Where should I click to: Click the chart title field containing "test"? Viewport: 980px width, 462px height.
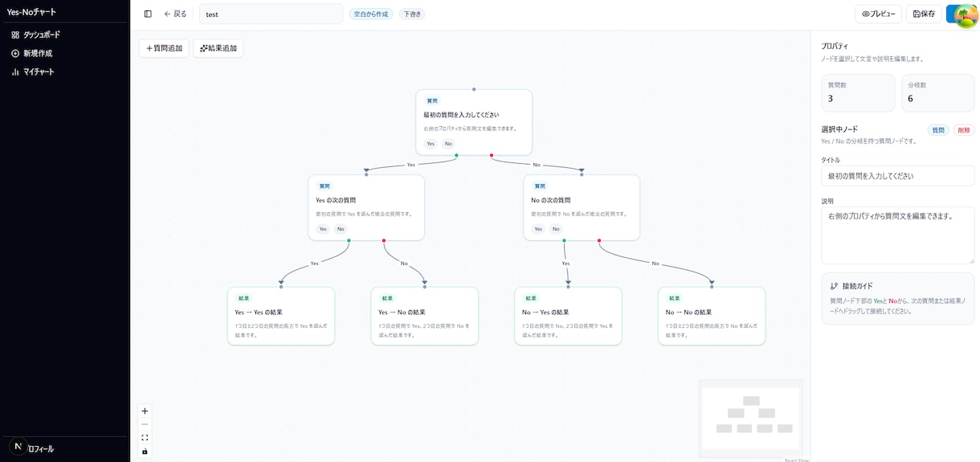click(271, 14)
